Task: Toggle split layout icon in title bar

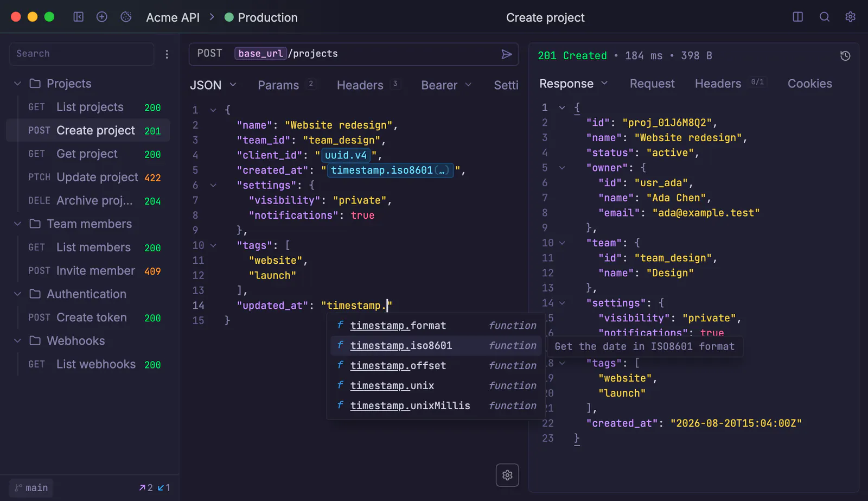Action: pyautogui.click(x=797, y=17)
